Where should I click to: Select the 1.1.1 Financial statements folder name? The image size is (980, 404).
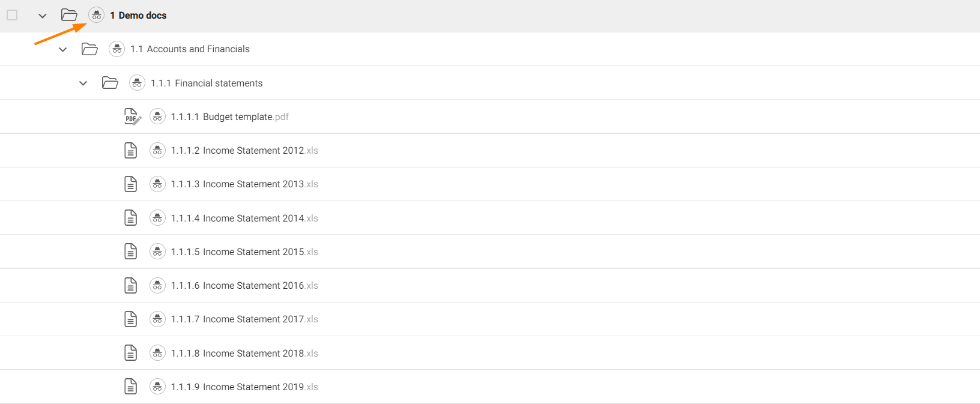207,83
